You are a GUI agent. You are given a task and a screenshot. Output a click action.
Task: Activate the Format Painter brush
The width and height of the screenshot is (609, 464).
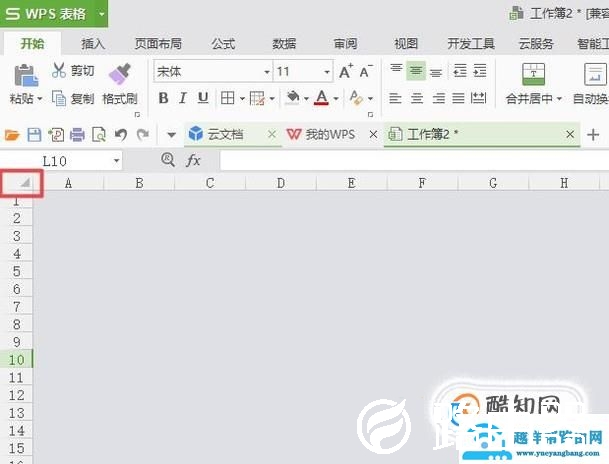click(x=120, y=74)
